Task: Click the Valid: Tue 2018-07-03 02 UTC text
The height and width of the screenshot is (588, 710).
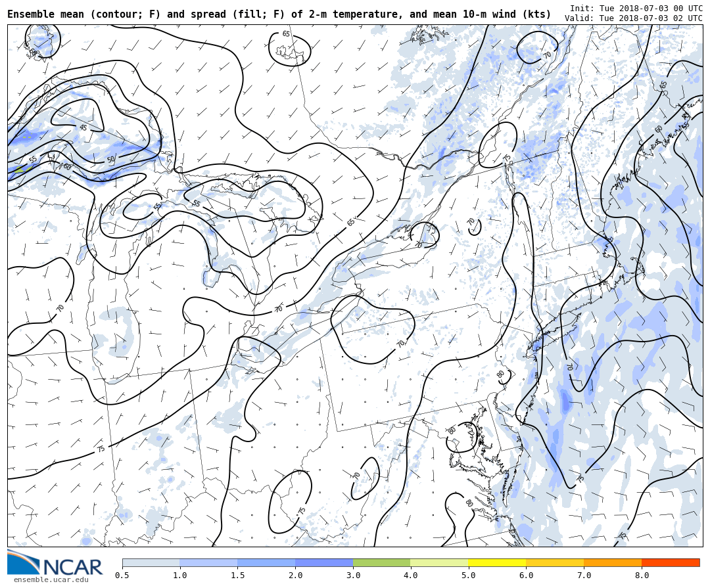Action: click(x=634, y=18)
